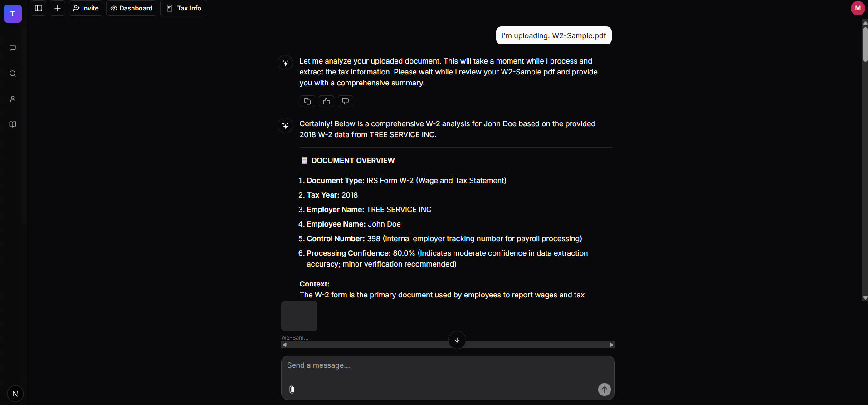Open the book library sidebar icon
This screenshot has width=868, height=405.
[x=13, y=124]
